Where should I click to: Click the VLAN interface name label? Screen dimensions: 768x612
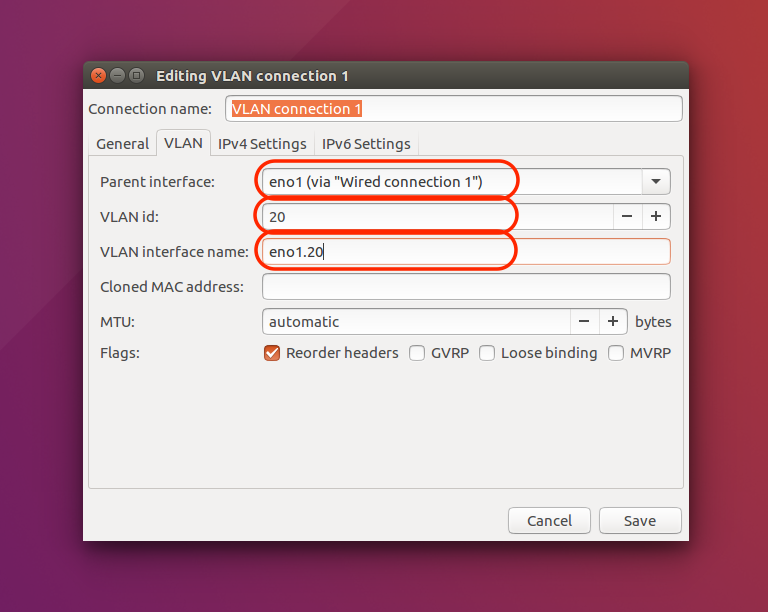coord(174,252)
